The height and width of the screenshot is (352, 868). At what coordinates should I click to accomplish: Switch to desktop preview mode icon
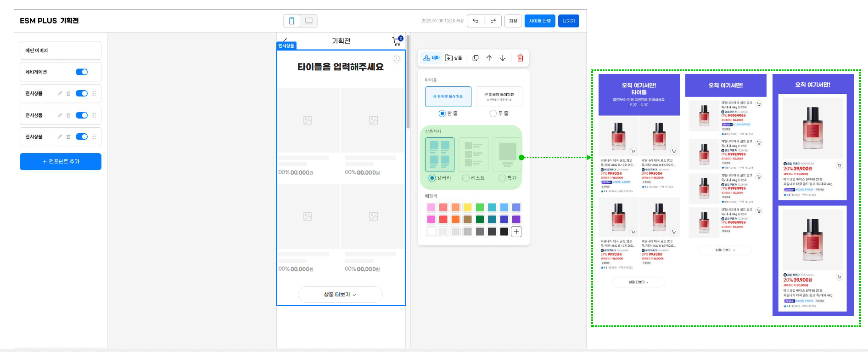[309, 21]
